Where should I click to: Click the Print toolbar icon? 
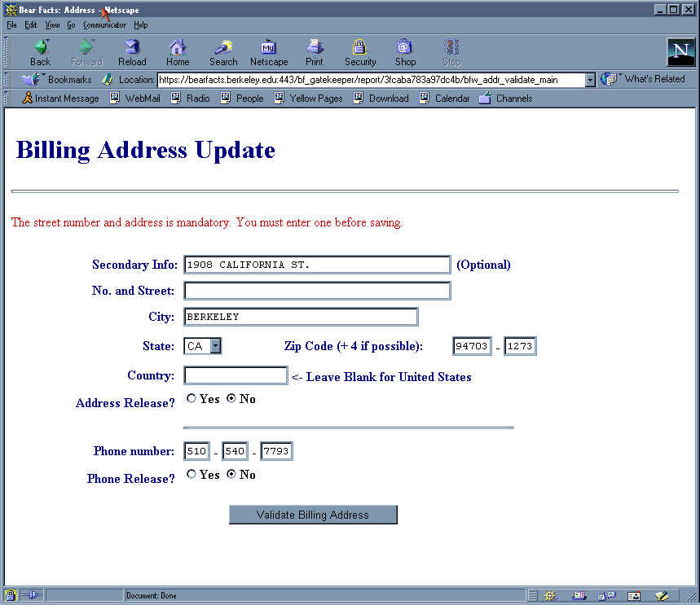click(315, 52)
